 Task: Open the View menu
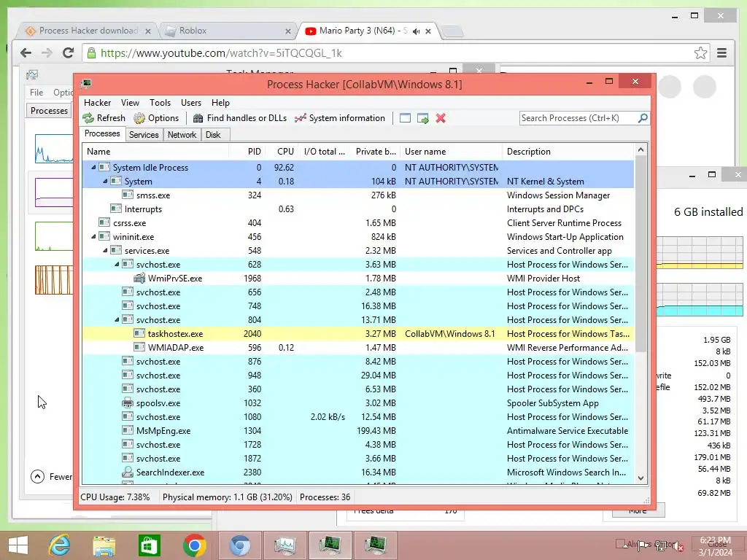point(130,103)
